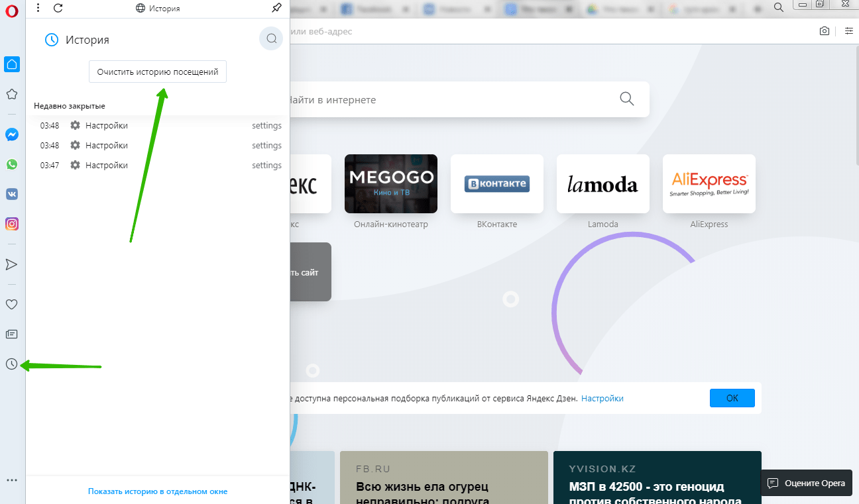This screenshot has width=859, height=504.
Task: Open the heart icon in sidebar
Action: [x=12, y=305]
